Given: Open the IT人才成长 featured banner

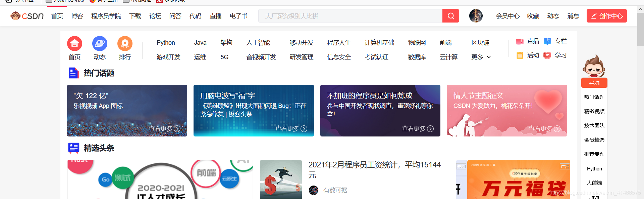Looking at the screenshot, I should pyautogui.click(x=160, y=180).
